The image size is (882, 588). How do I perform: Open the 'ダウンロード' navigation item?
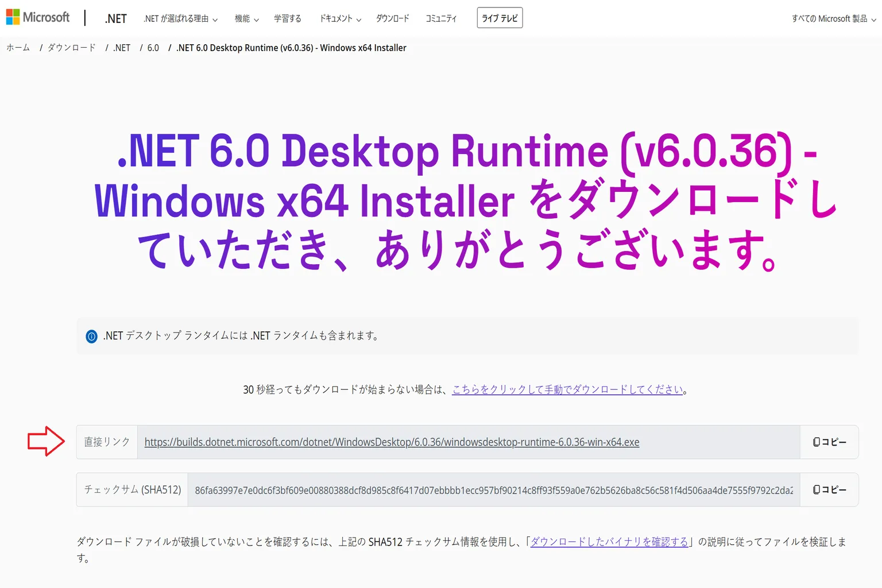click(x=393, y=18)
